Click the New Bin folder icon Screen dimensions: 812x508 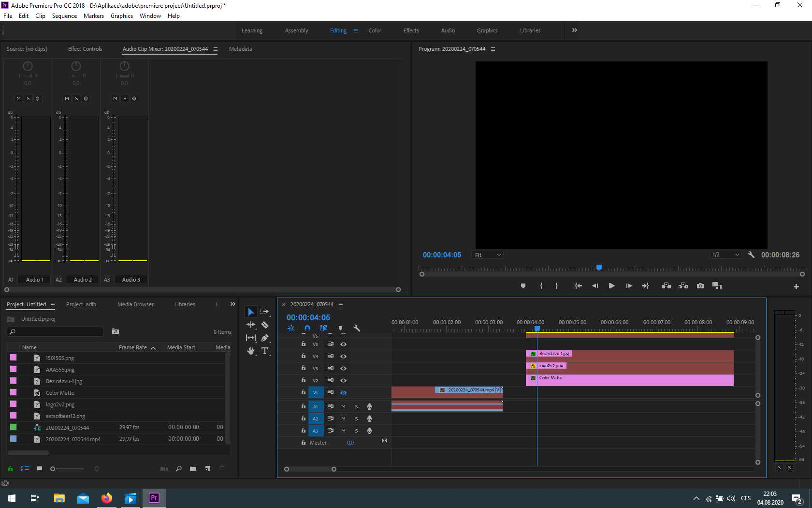(193, 468)
